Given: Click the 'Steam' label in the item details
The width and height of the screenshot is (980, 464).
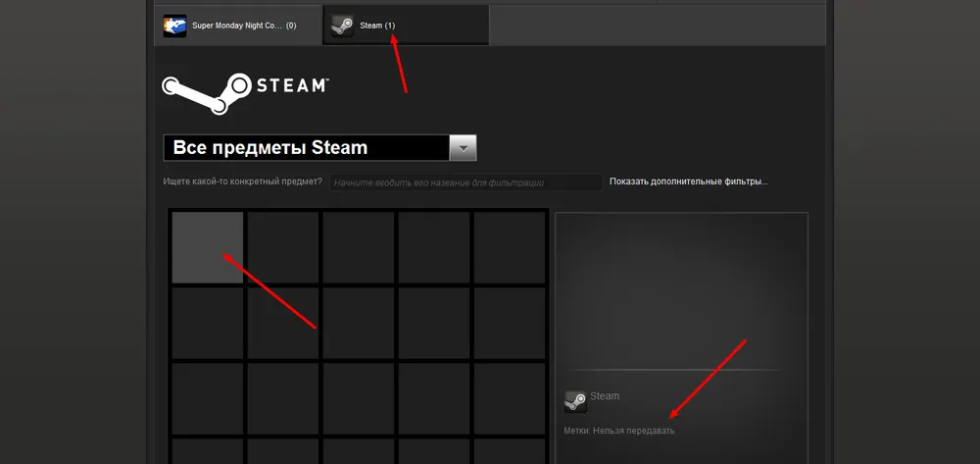Looking at the screenshot, I should [605, 396].
